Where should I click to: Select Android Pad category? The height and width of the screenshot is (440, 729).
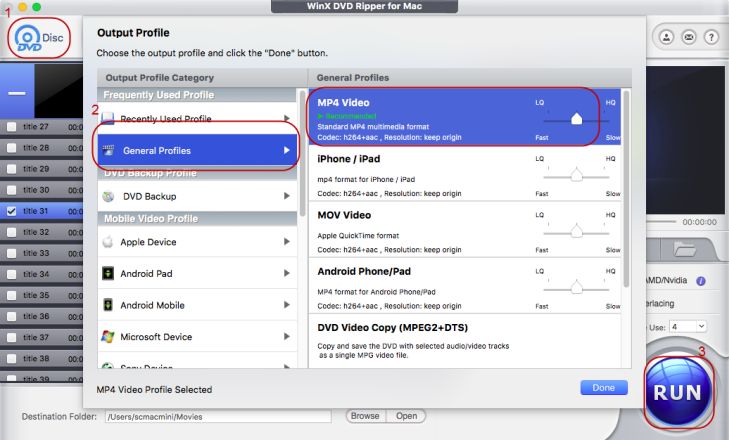(x=197, y=273)
